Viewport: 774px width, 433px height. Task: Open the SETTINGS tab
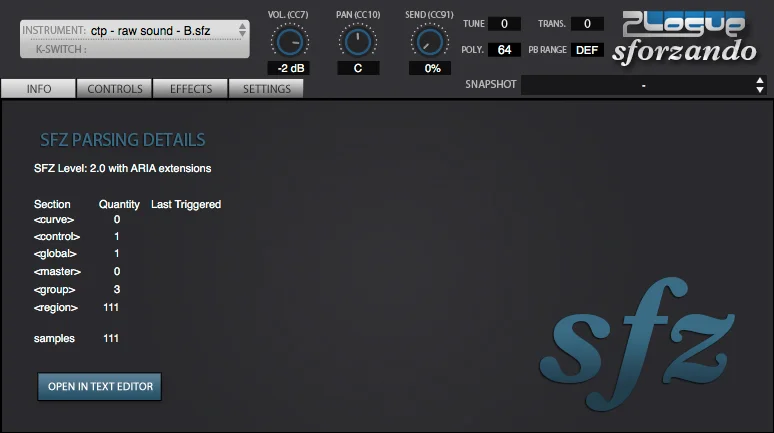click(267, 89)
